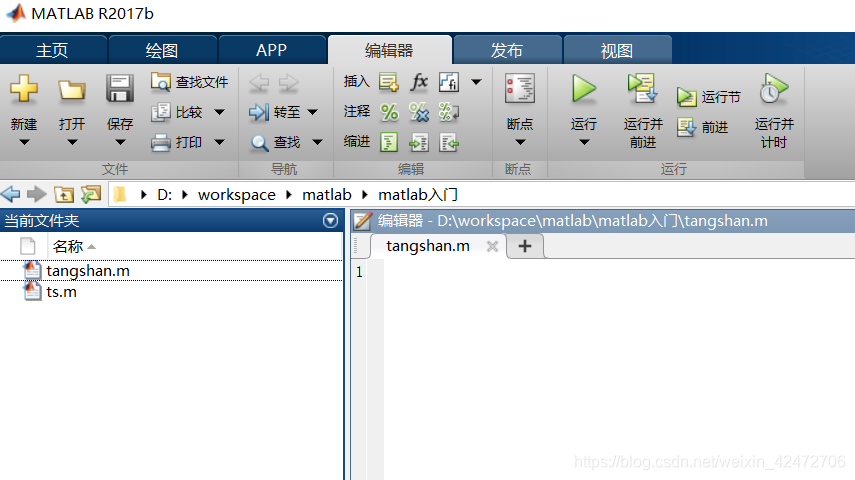Screen dimensions: 855x480
Task: Go forward using address bar forward arrow
Action: tap(37, 194)
